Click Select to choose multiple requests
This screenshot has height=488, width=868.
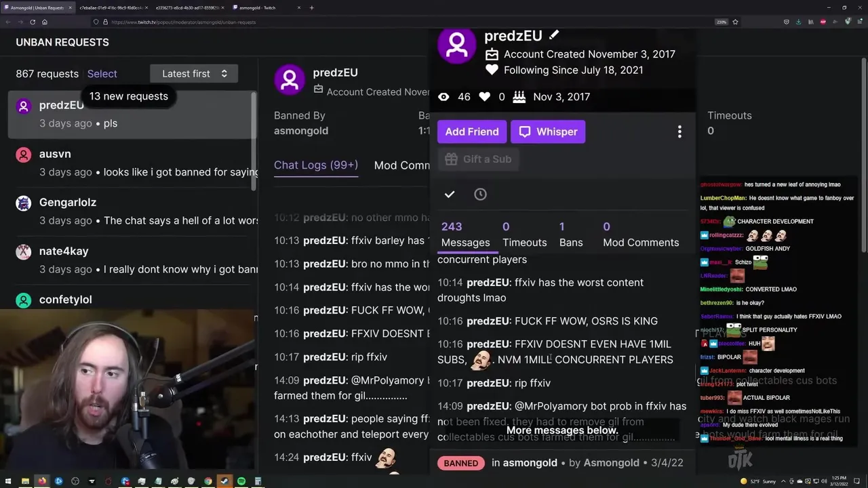102,74
